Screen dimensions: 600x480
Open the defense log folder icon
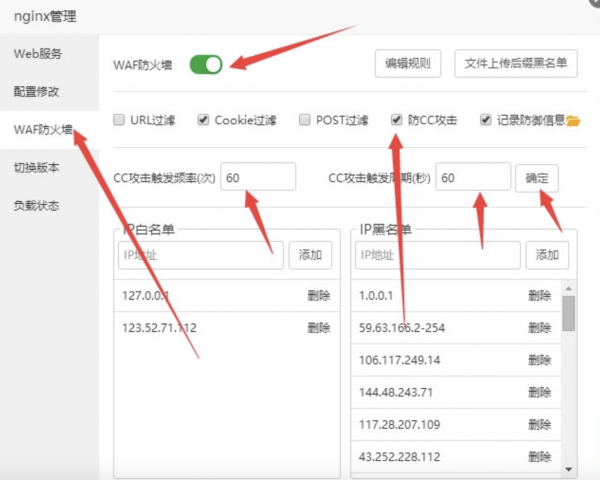(573, 120)
